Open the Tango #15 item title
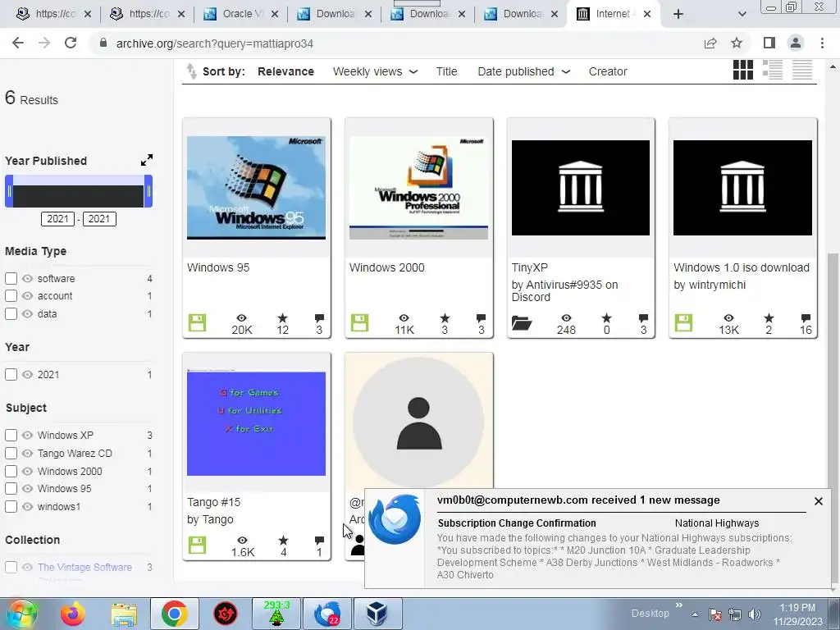Viewport: 840px width, 630px height. [x=214, y=502]
